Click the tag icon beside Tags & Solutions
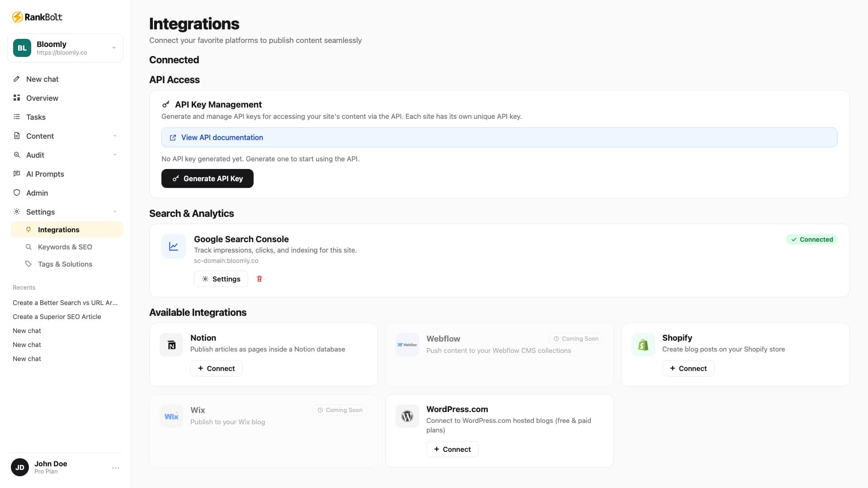The height and width of the screenshot is (488, 868). click(28, 264)
